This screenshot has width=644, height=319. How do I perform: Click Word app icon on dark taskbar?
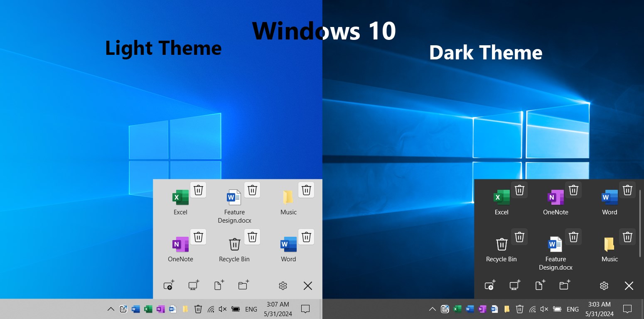point(470,309)
